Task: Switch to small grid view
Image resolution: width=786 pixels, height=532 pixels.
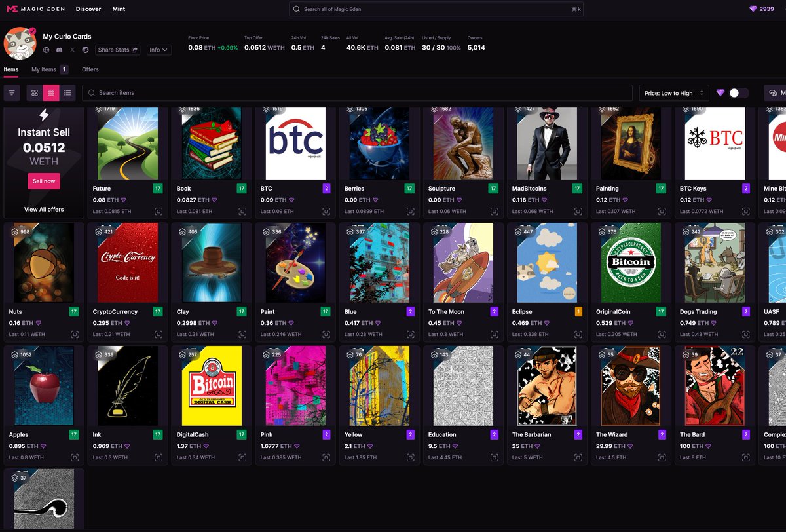Action: [x=51, y=93]
